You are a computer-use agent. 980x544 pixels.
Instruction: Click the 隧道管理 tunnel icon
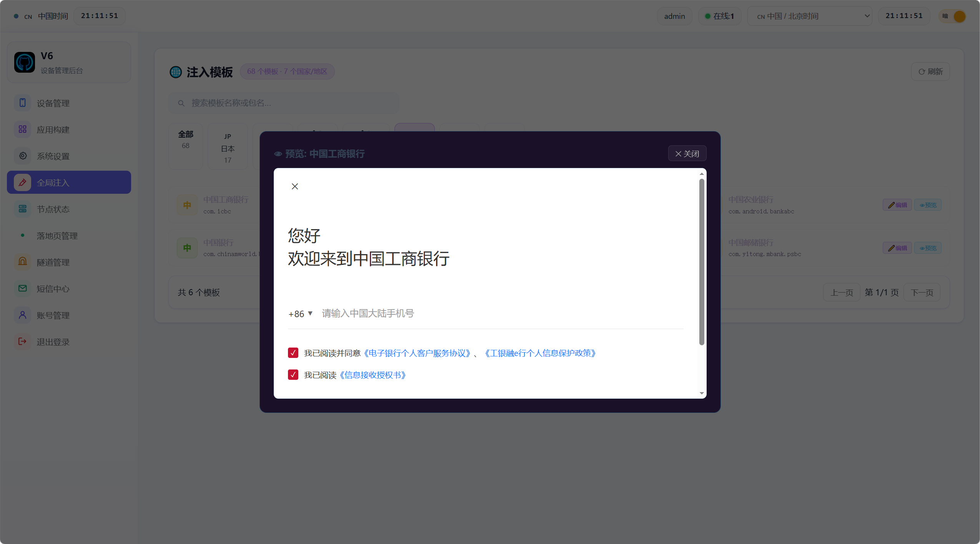click(23, 262)
